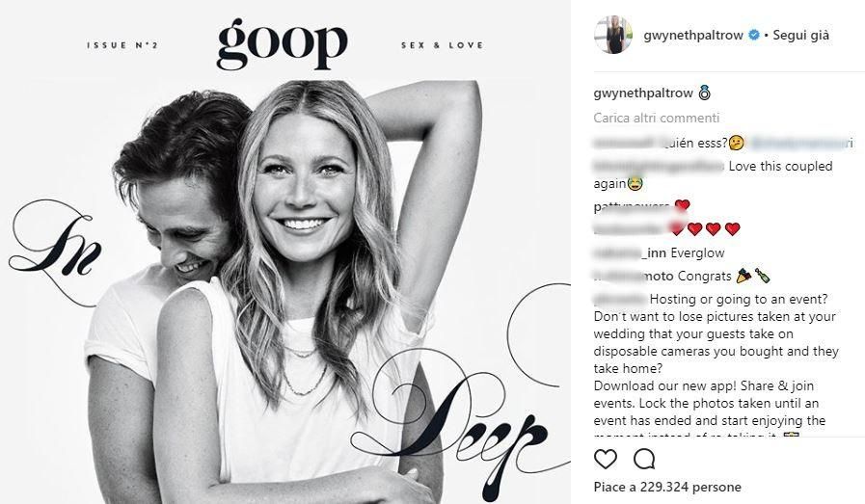Click the thinking face emoji in first comment
This screenshot has width=865, height=504.
pos(737,144)
